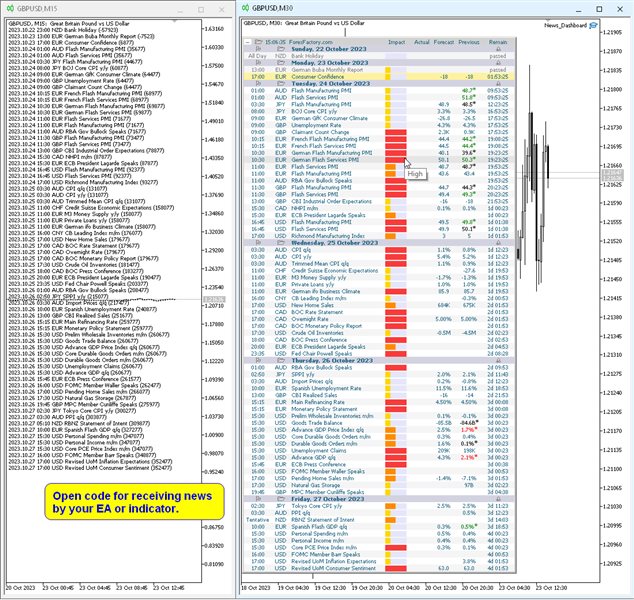Click the flag icon on Sunday, 22 October row
This screenshot has height=600, width=634.
[258, 49]
